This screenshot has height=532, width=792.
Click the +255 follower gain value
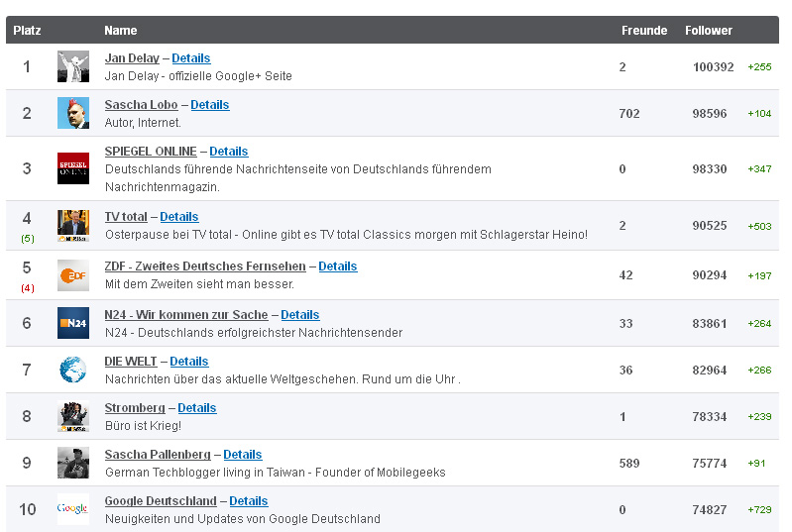[x=759, y=66]
